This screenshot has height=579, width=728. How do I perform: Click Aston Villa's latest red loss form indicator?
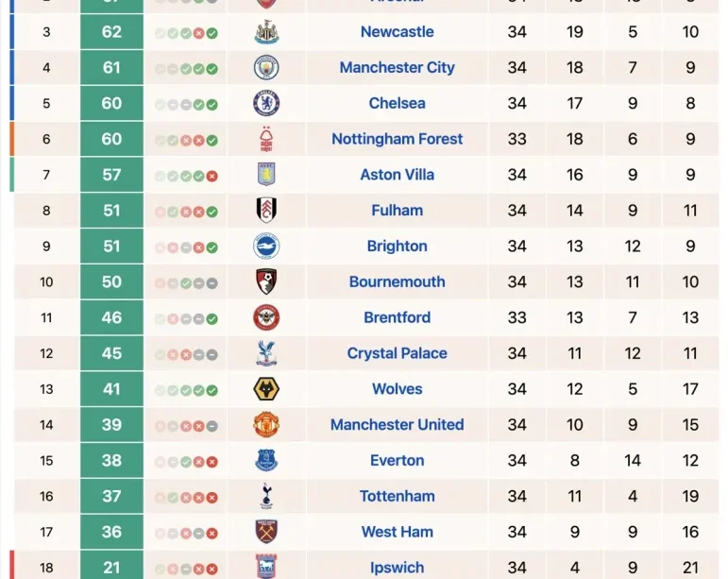[x=212, y=177]
